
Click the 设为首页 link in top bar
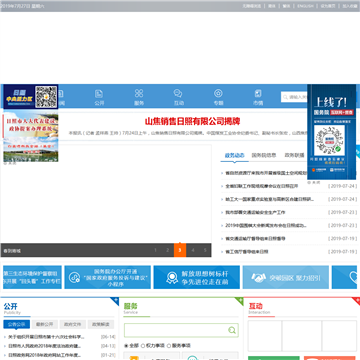click(x=328, y=6)
